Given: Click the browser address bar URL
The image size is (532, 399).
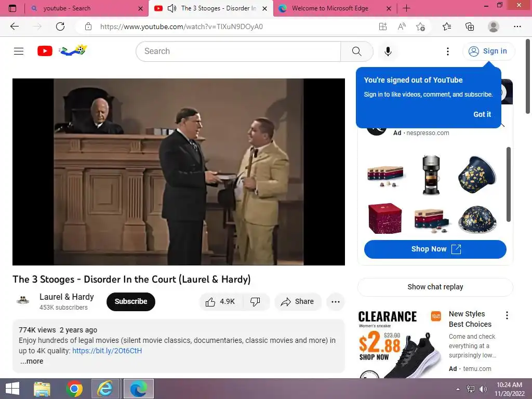Looking at the screenshot, I should click(x=181, y=26).
